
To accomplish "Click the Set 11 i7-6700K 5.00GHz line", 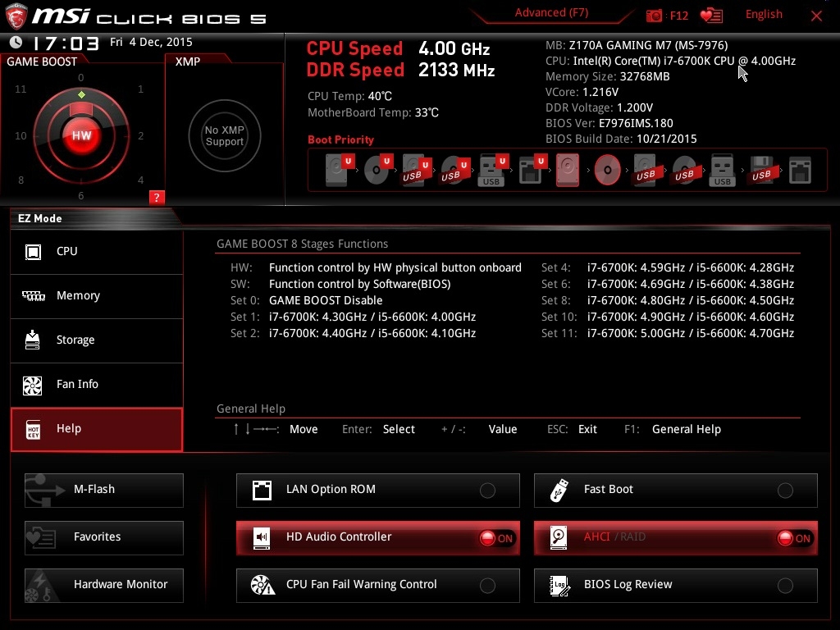I will [668, 333].
